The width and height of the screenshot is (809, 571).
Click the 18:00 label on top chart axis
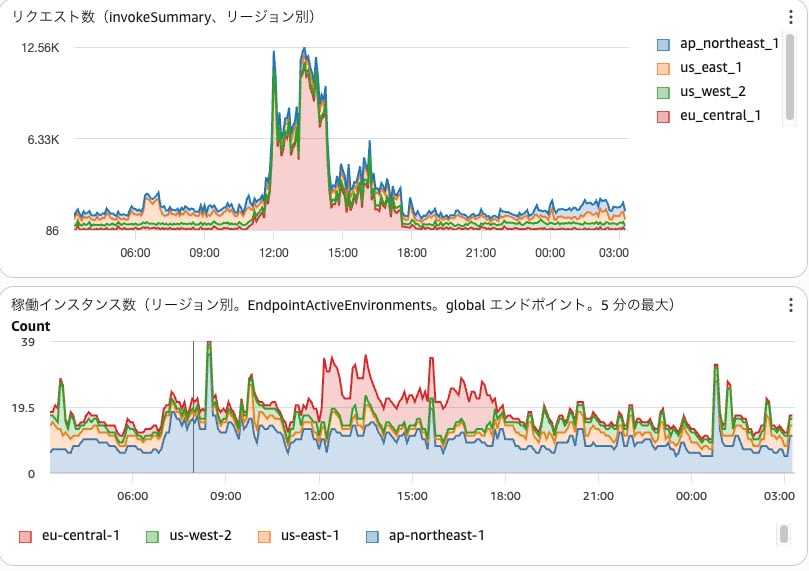click(412, 253)
